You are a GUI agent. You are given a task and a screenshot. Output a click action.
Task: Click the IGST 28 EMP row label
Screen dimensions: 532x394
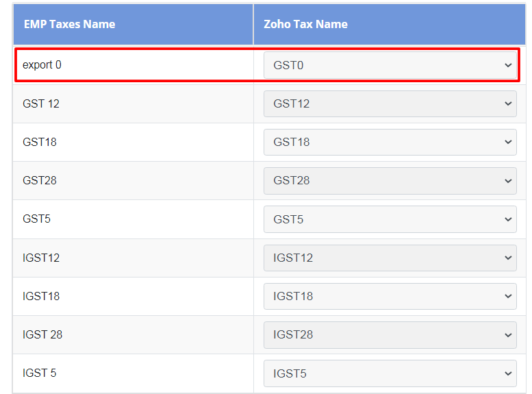(42, 334)
